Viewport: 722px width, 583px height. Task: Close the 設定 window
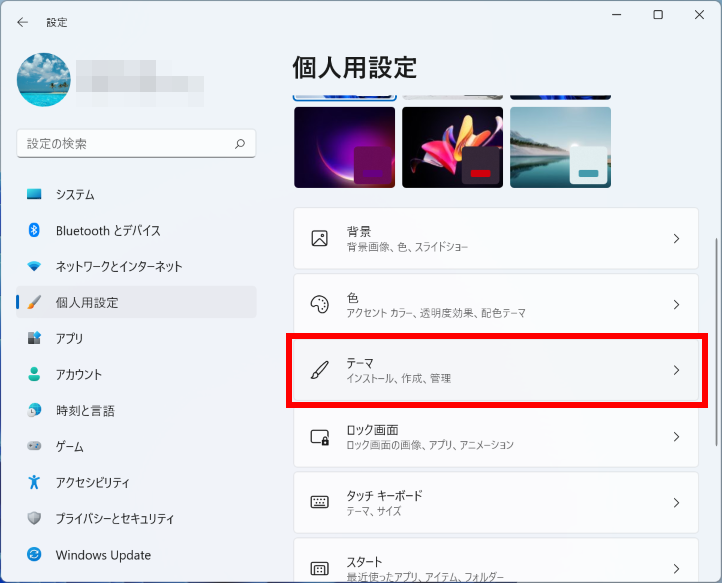pos(699,15)
